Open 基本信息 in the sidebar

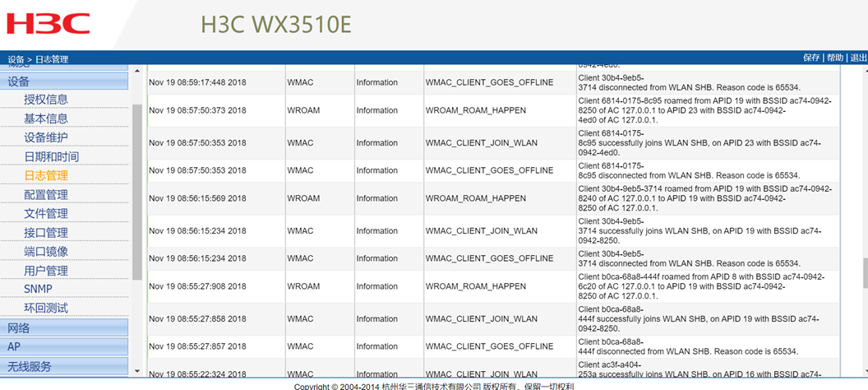click(46, 118)
